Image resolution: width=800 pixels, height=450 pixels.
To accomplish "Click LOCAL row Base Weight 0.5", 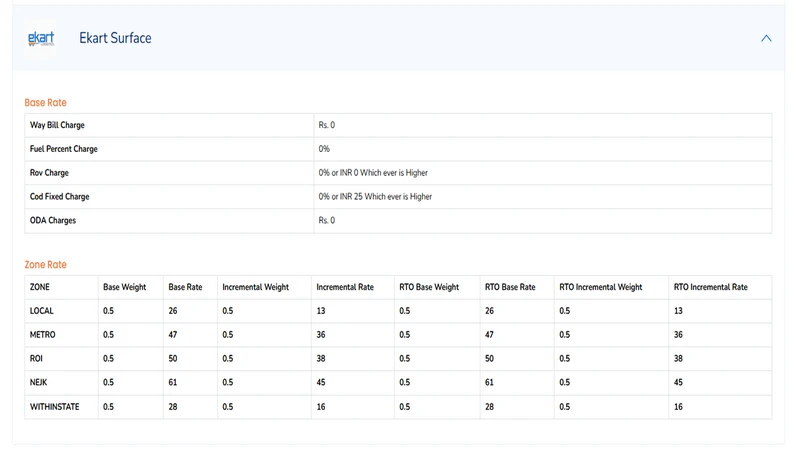I will [x=108, y=311].
